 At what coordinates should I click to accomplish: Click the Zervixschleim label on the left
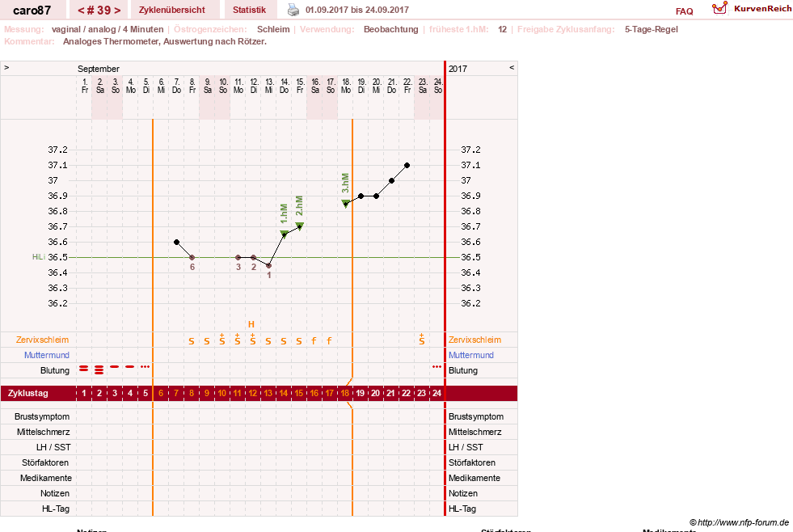click(x=43, y=340)
